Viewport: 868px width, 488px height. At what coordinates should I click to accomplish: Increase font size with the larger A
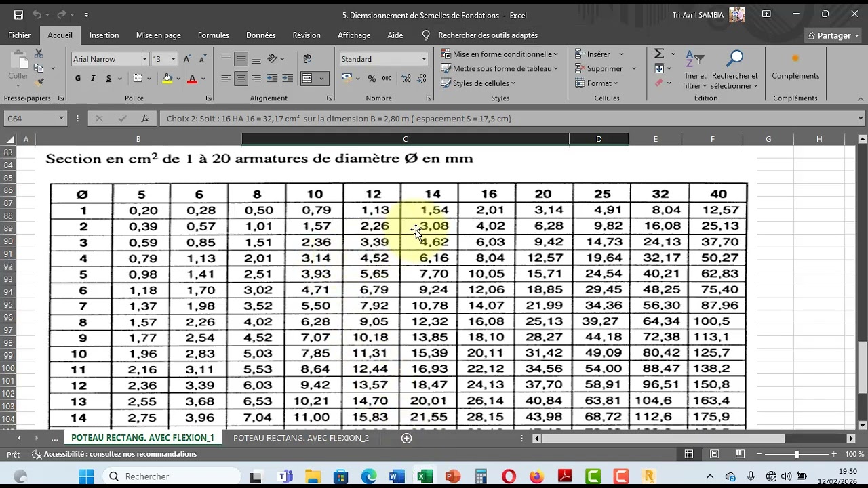[187, 59]
